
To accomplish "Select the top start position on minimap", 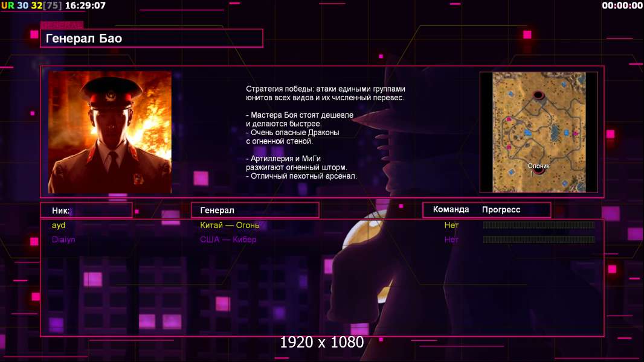I will (538, 95).
